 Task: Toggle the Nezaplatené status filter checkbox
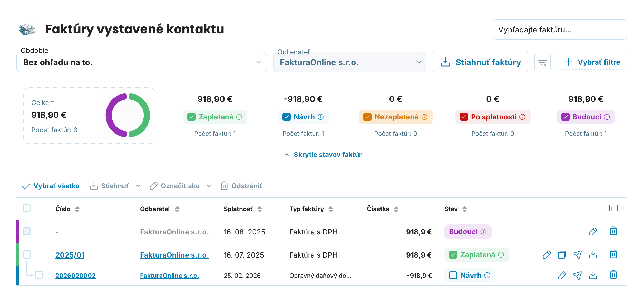(367, 117)
